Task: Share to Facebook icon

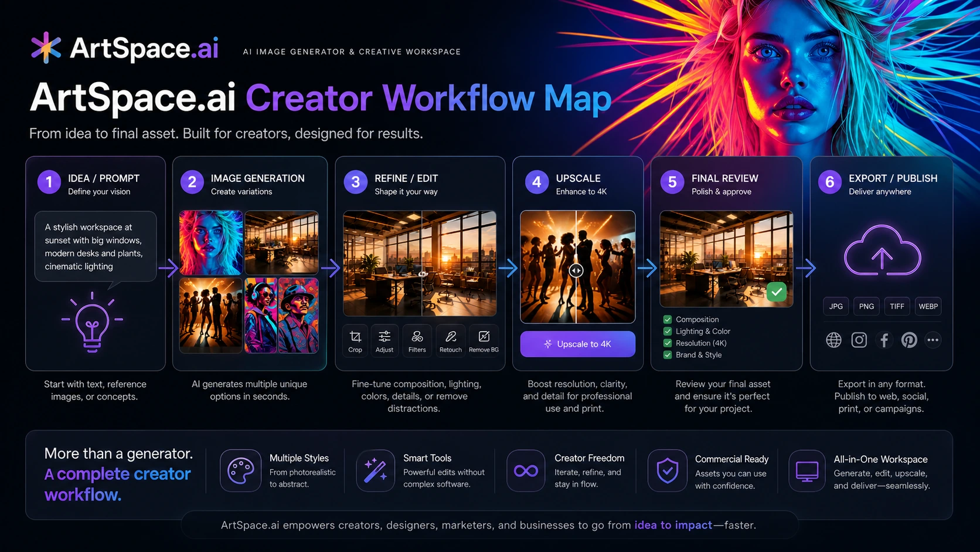Action: [x=884, y=340]
